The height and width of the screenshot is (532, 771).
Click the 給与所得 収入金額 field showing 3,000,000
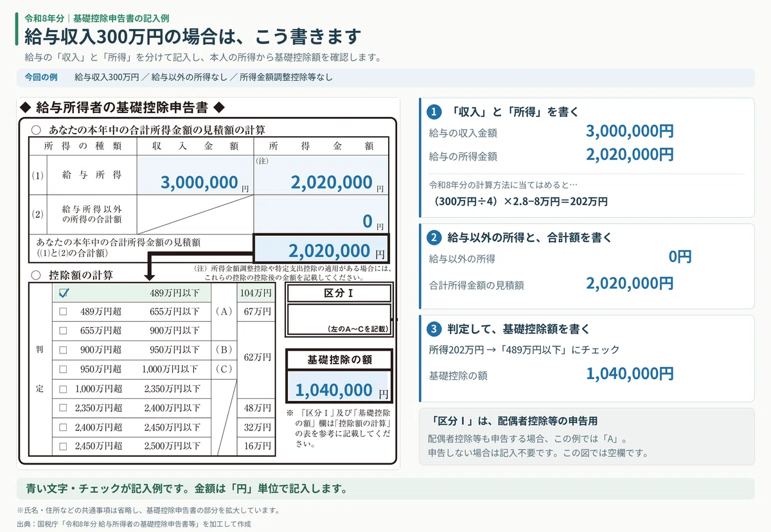(195, 175)
